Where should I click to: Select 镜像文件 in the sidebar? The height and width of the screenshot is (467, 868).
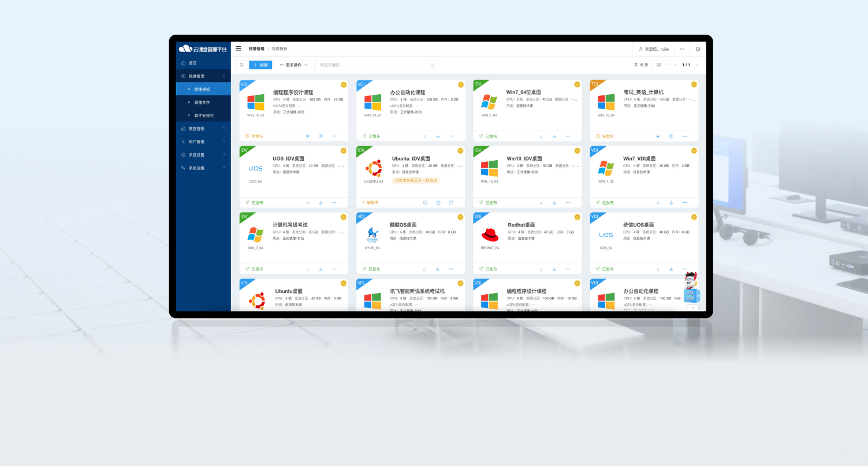(202, 102)
